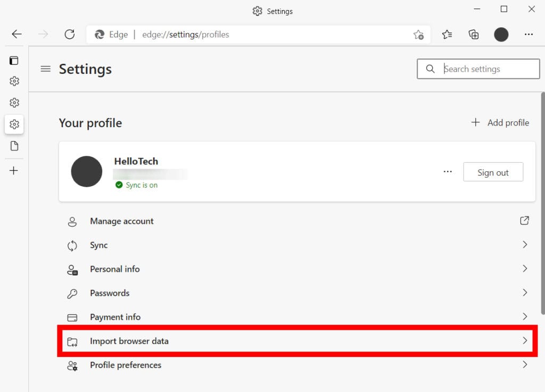Open a new tab with the plus icon
545x392 pixels.
pyautogui.click(x=13, y=171)
